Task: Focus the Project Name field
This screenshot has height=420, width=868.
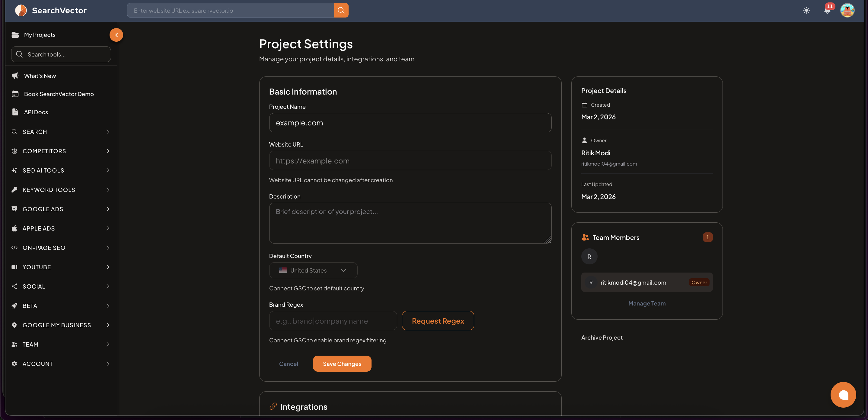Action: (410, 123)
